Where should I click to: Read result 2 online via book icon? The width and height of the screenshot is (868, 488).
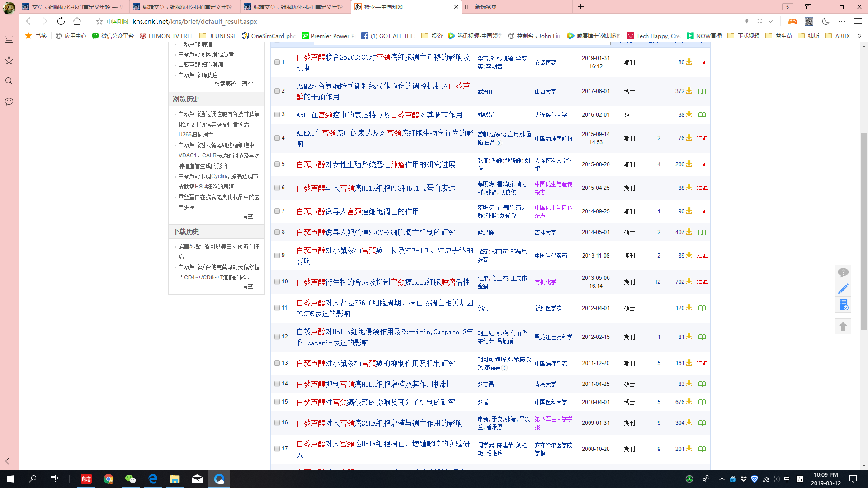(x=702, y=91)
